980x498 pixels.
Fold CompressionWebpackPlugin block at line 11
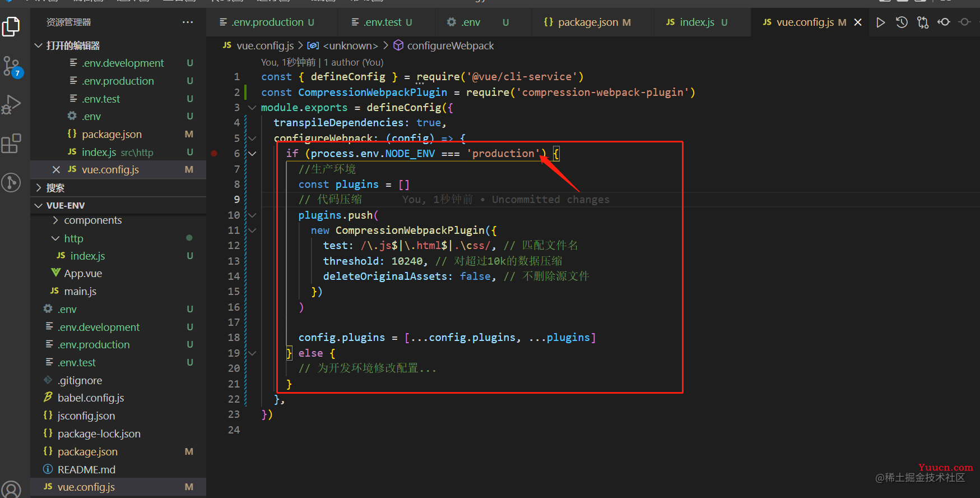[x=252, y=230]
